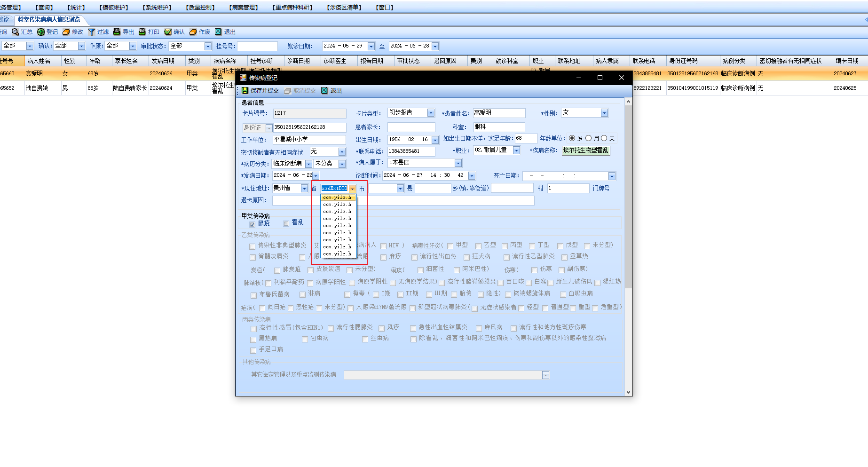Open the 出生日期 date picker dropdown

click(x=435, y=140)
